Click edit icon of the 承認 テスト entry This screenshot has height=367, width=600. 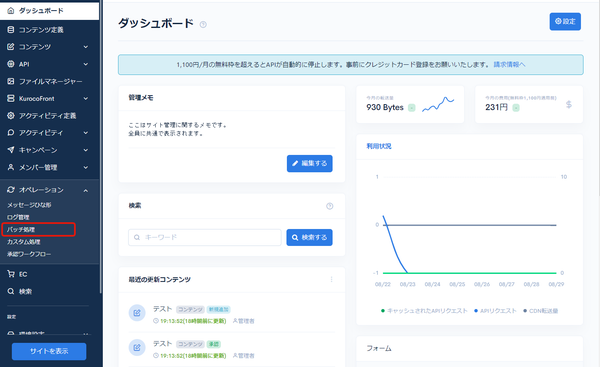(137, 347)
